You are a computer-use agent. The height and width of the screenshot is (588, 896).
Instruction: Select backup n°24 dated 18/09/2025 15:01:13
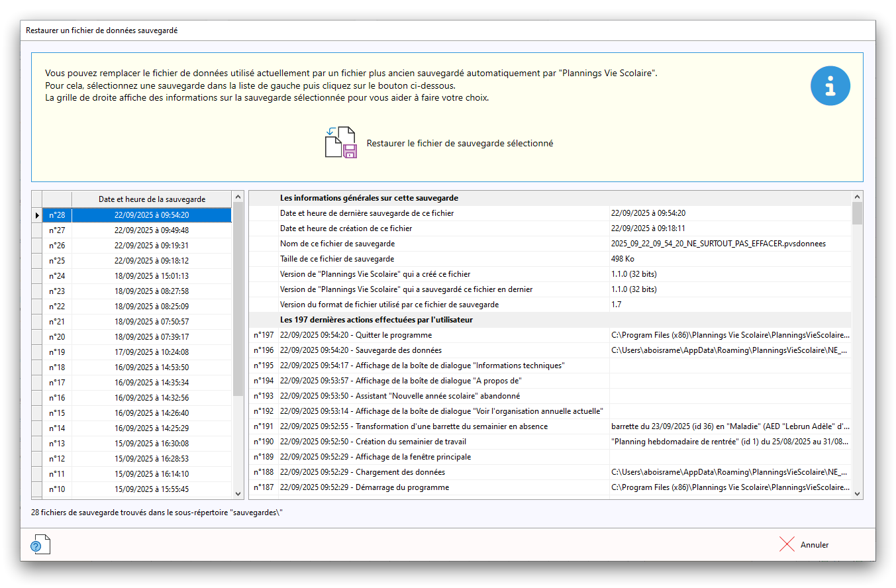pos(151,276)
